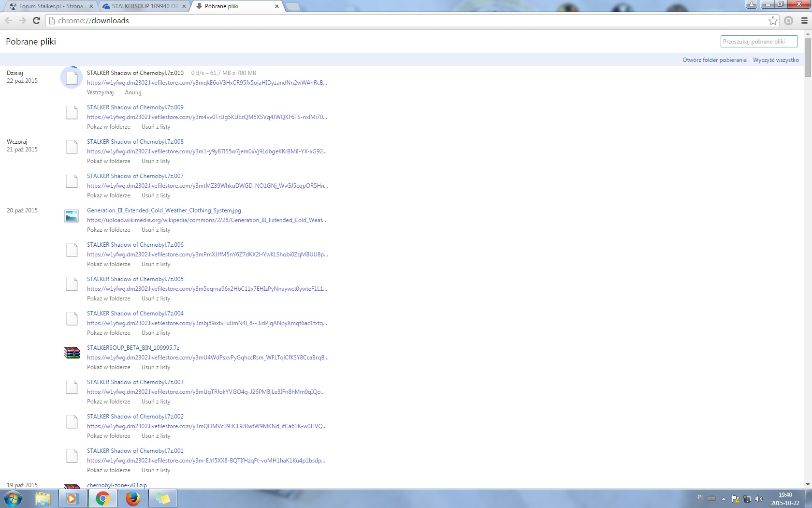Image resolution: width=812 pixels, height=508 pixels.
Task: Open STALKER Shadow of Chernobyl.7z.007 file link
Action: pyautogui.click(x=135, y=176)
